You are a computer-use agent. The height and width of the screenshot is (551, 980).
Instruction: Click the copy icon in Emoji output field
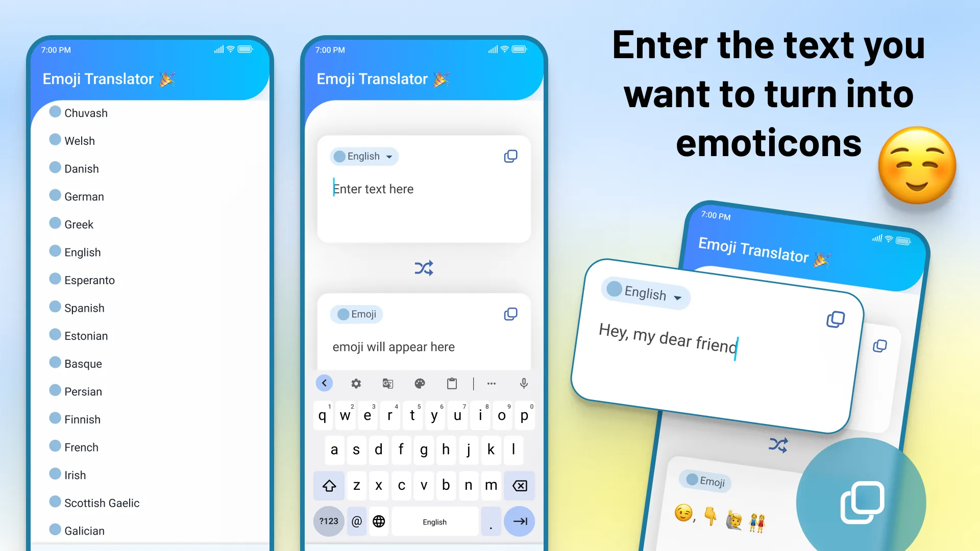tap(511, 314)
